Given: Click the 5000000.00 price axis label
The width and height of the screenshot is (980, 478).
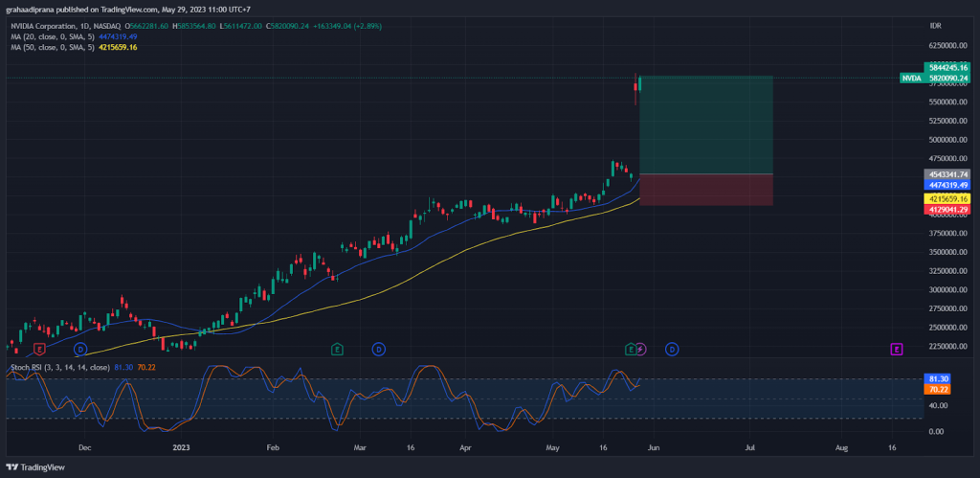Looking at the screenshot, I should click(949, 140).
